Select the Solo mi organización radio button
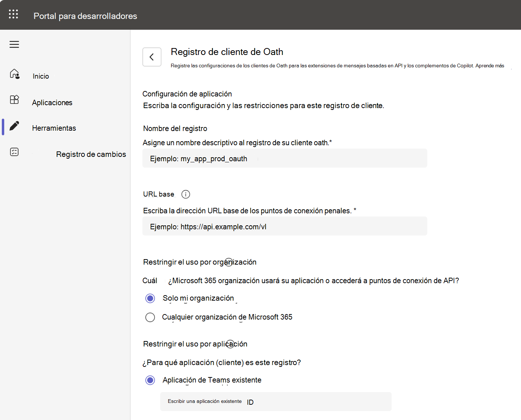The image size is (521, 420). click(150, 298)
